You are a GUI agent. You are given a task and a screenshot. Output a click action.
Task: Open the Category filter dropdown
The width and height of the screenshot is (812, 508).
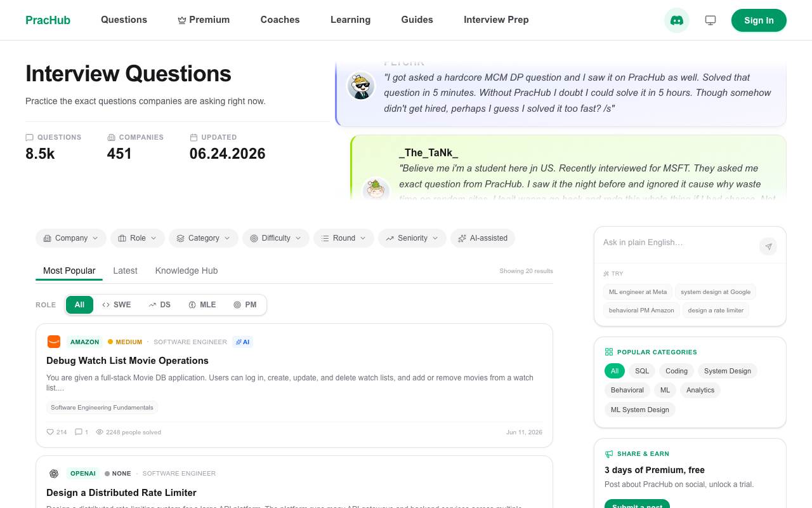click(x=204, y=238)
